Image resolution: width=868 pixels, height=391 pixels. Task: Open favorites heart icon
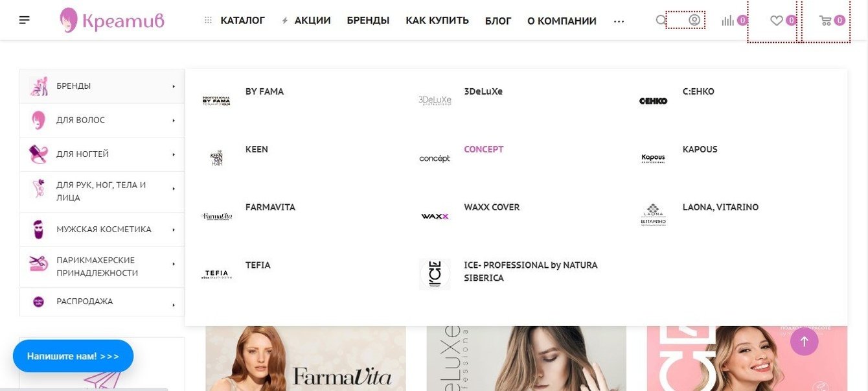pos(776,21)
